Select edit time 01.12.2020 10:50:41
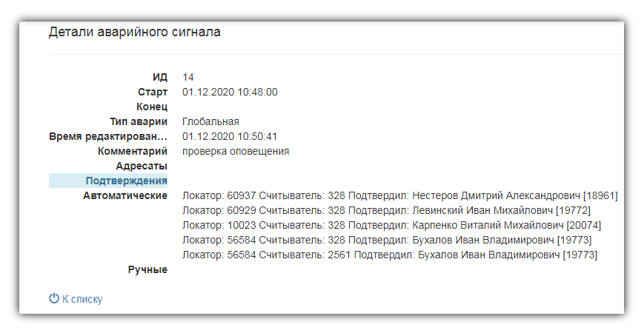Screen dimensions: 644x336 click(230, 136)
